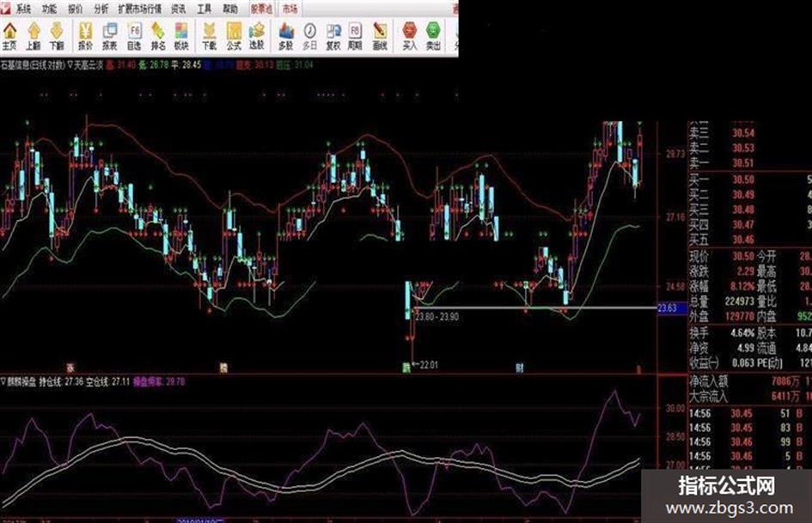Open the 板块 sector blocks icon
The image size is (812, 523).
pos(181,36)
